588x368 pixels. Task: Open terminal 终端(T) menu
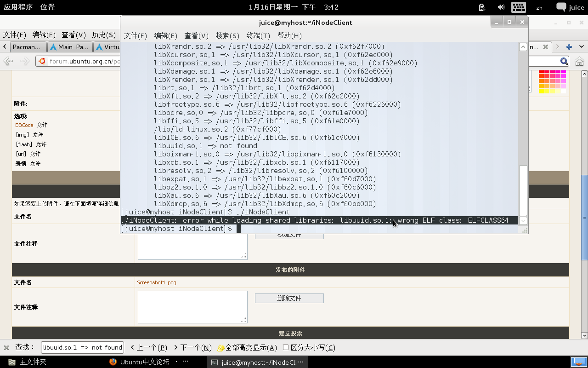click(x=258, y=35)
